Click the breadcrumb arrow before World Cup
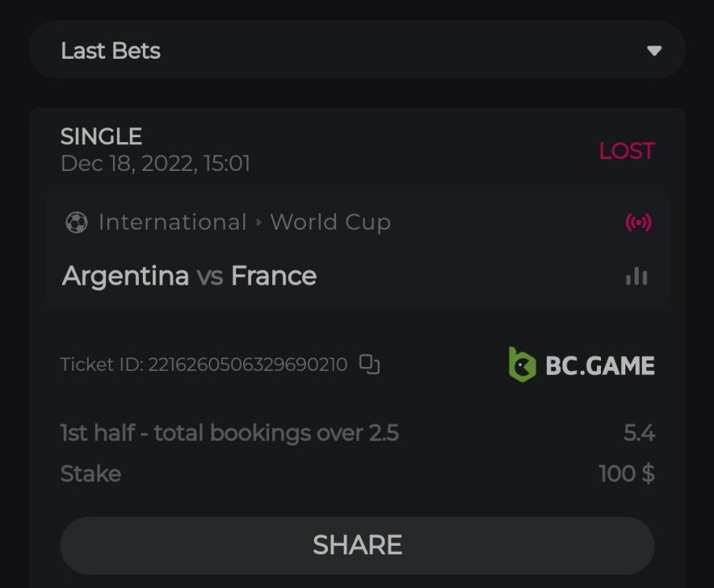Screen dimensions: 714x588 point(259,223)
